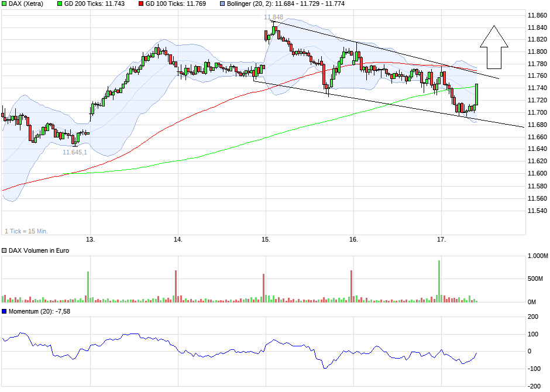Click the date axis label '13.'

coord(91,239)
